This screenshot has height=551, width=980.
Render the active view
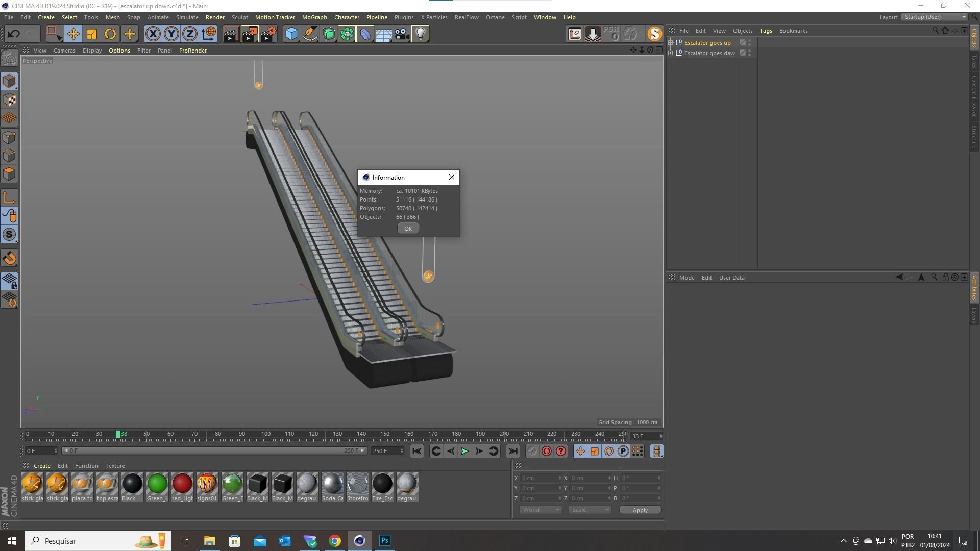[231, 34]
